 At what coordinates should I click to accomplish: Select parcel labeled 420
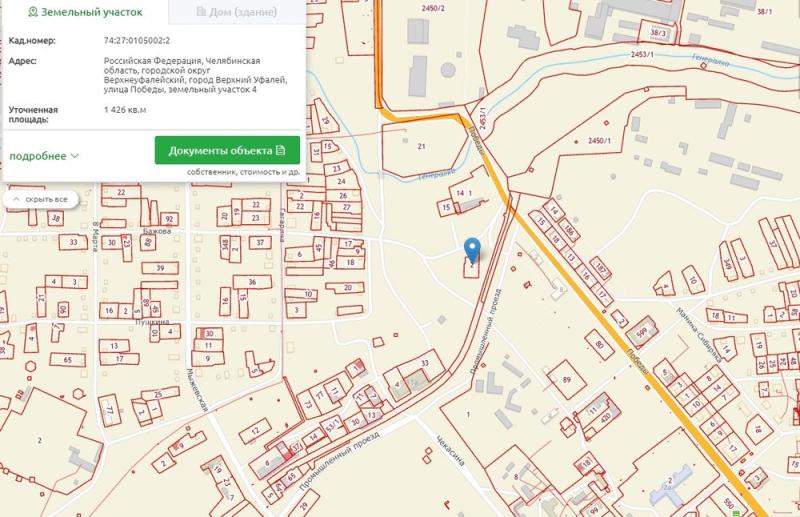(x=606, y=420)
